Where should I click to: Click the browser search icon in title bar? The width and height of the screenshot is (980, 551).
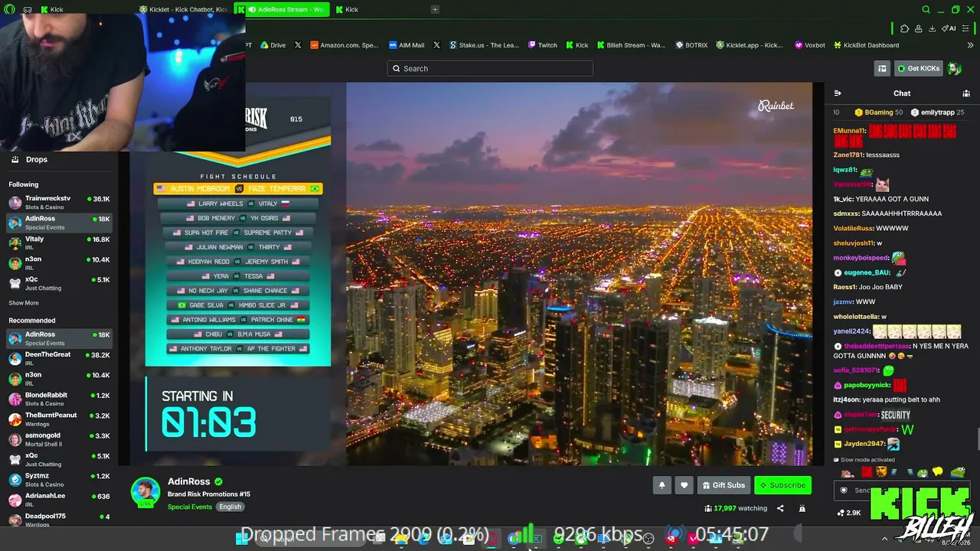[926, 10]
